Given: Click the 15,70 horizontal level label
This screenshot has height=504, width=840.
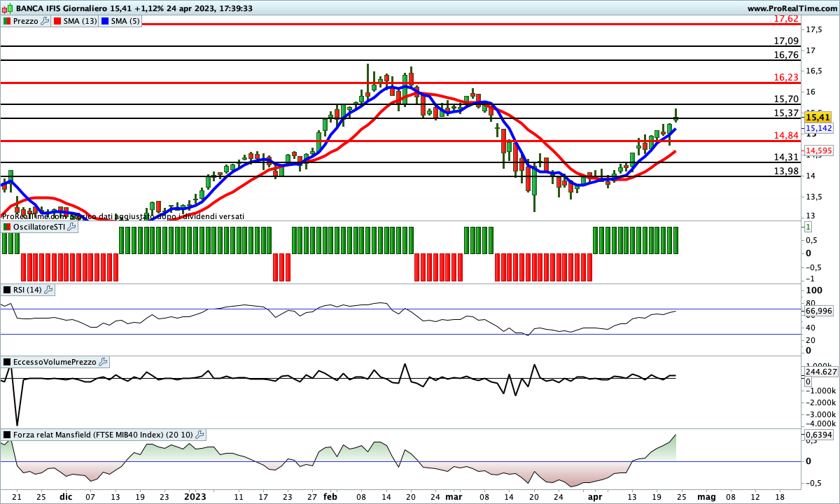Looking at the screenshot, I should [x=787, y=99].
